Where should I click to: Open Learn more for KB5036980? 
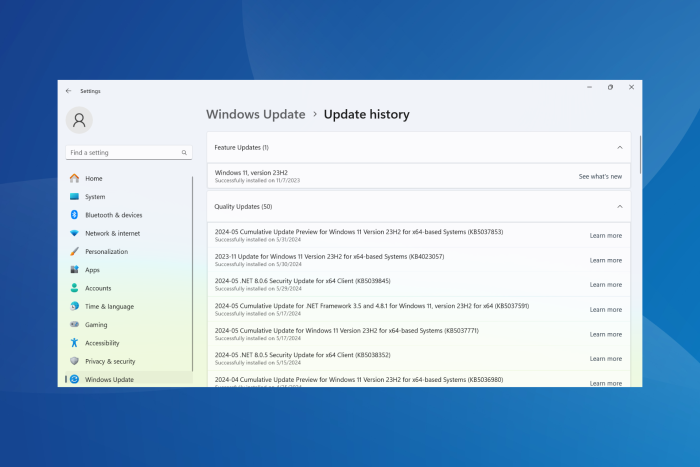click(x=605, y=383)
